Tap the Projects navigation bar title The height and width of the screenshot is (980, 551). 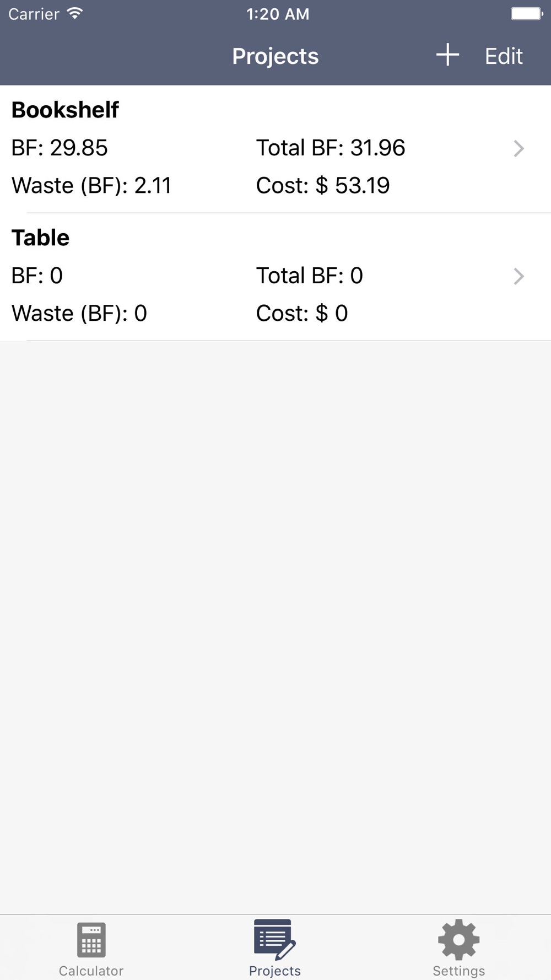coord(275,56)
